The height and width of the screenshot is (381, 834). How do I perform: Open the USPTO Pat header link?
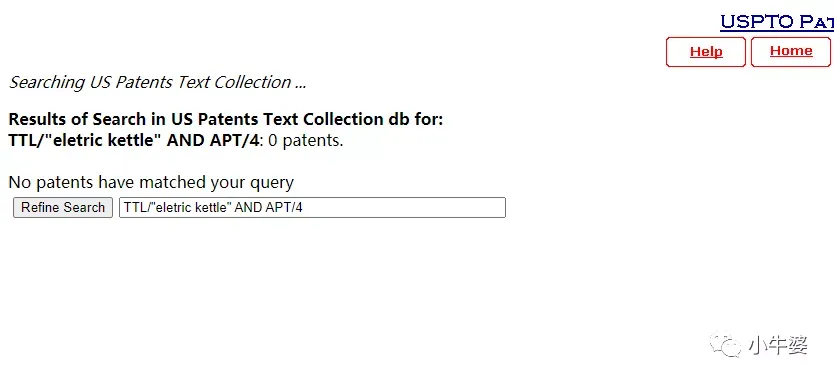[777, 22]
